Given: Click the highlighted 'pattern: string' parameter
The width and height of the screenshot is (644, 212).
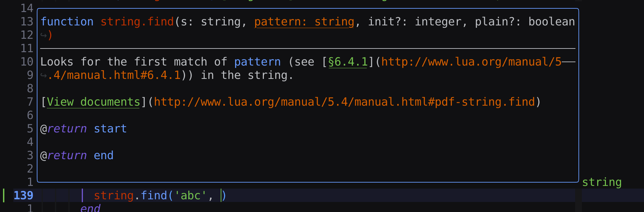Looking at the screenshot, I should point(304,22).
